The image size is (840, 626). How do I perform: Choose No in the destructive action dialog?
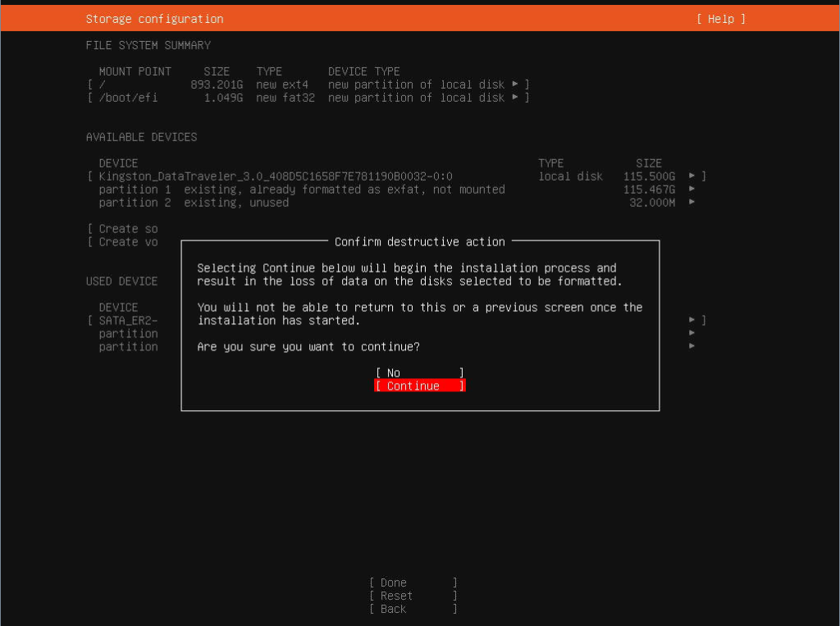click(419, 372)
